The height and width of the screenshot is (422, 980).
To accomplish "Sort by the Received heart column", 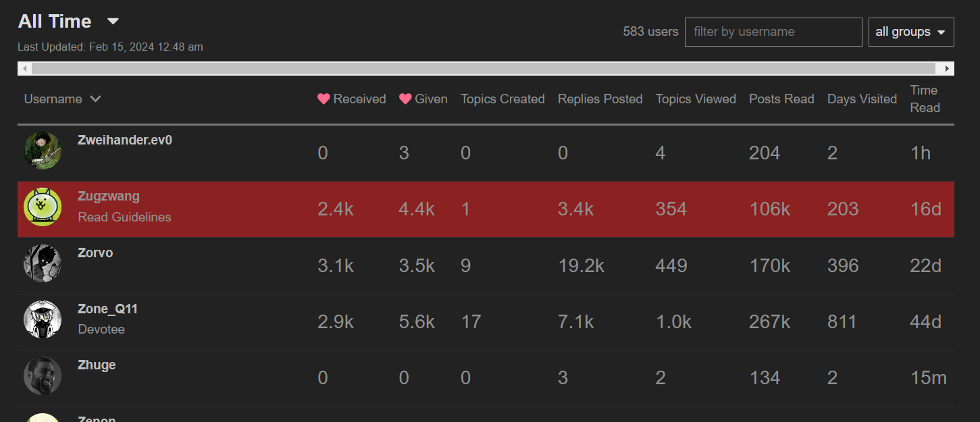I will click(x=352, y=99).
